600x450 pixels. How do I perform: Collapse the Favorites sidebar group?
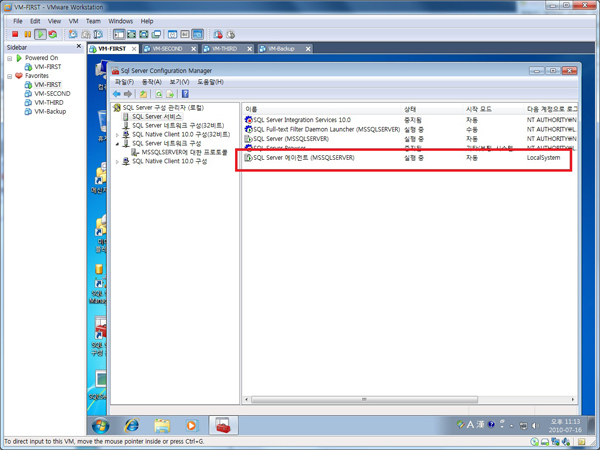[x=10, y=76]
